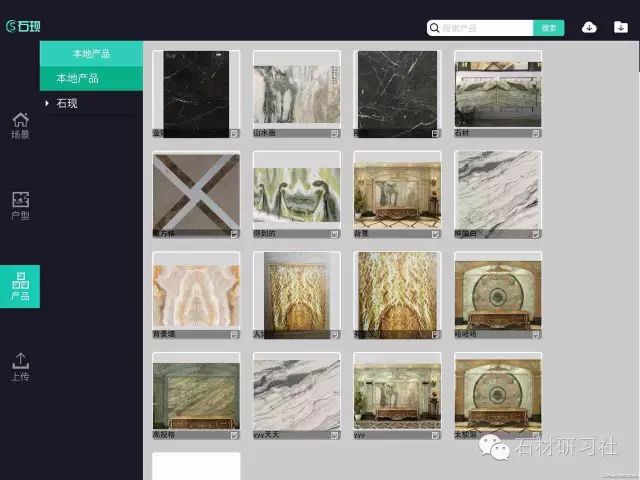Select the yyy天天 white marble thumbnail
This screenshot has width=640, height=480.
pyautogui.click(x=297, y=396)
